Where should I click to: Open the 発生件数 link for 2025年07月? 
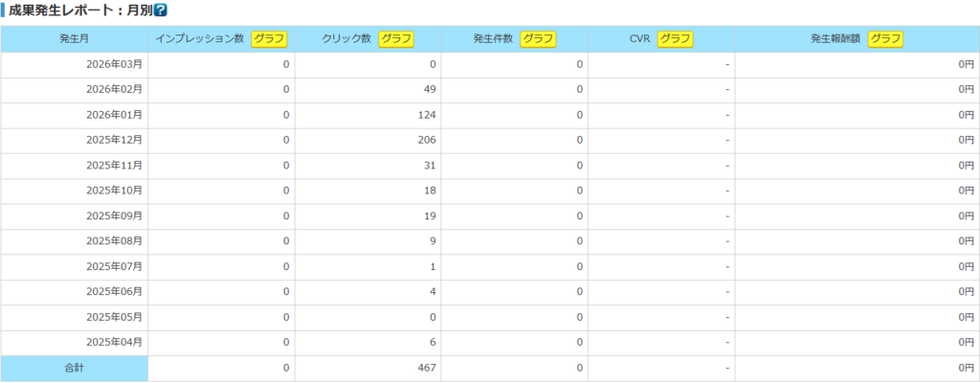580,266
